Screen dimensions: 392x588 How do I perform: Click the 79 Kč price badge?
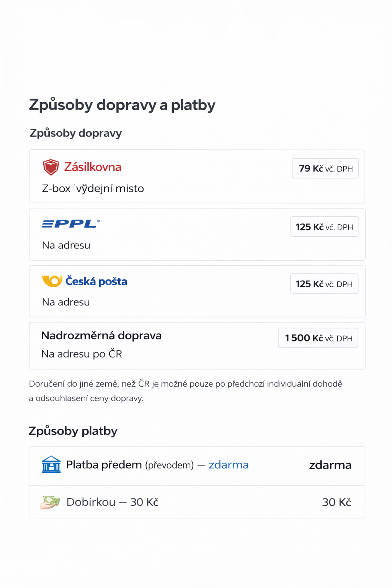tap(325, 168)
